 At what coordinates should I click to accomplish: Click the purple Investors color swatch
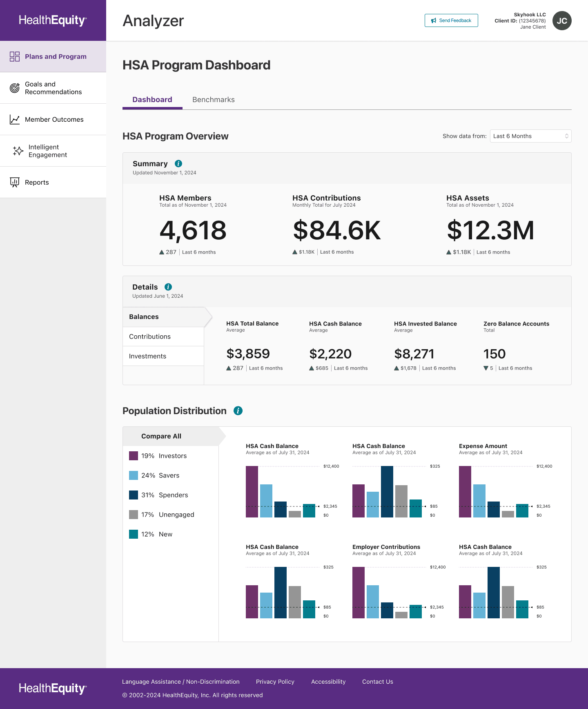(x=134, y=456)
